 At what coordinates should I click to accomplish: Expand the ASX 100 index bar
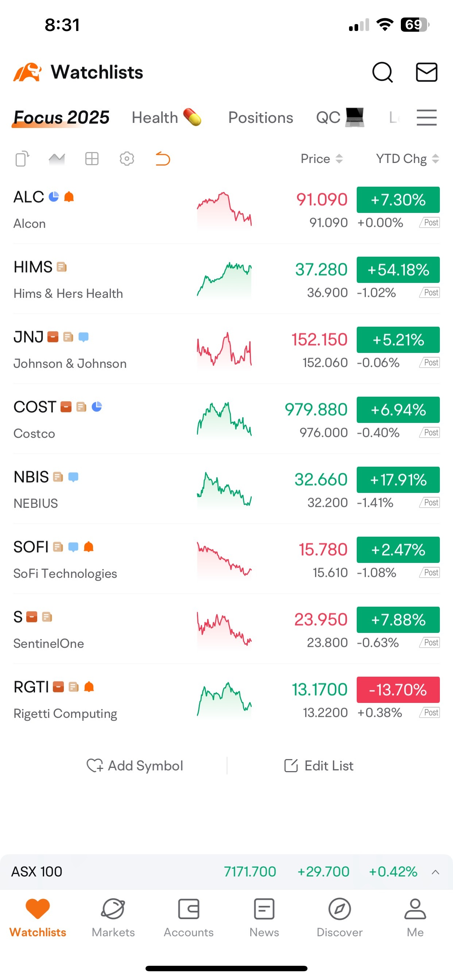(x=435, y=872)
